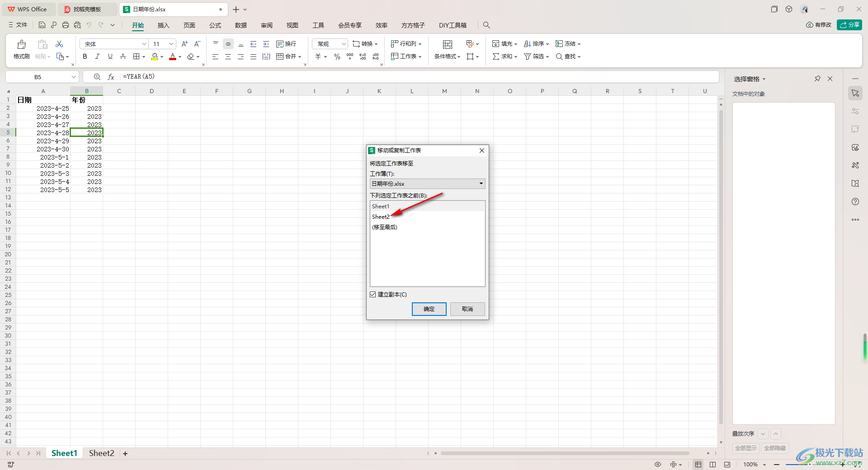Image resolution: width=868 pixels, height=470 pixels.
Task: Open the workbook dropdown in dialog
Action: pyautogui.click(x=481, y=183)
